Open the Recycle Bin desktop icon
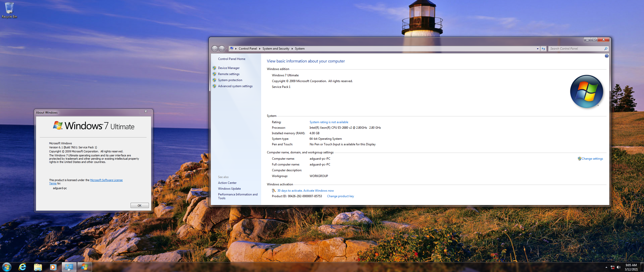This screenshot has height=272, width=644. pyautogui.click(x=9, y=10)
